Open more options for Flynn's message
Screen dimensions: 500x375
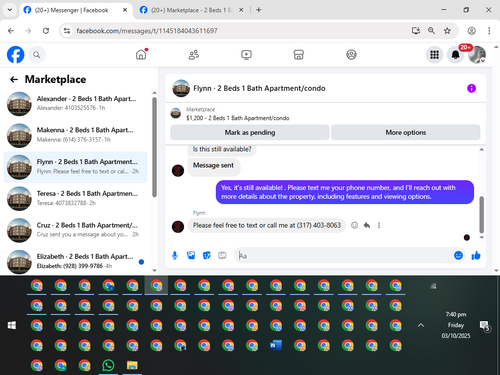click(379, 225)
